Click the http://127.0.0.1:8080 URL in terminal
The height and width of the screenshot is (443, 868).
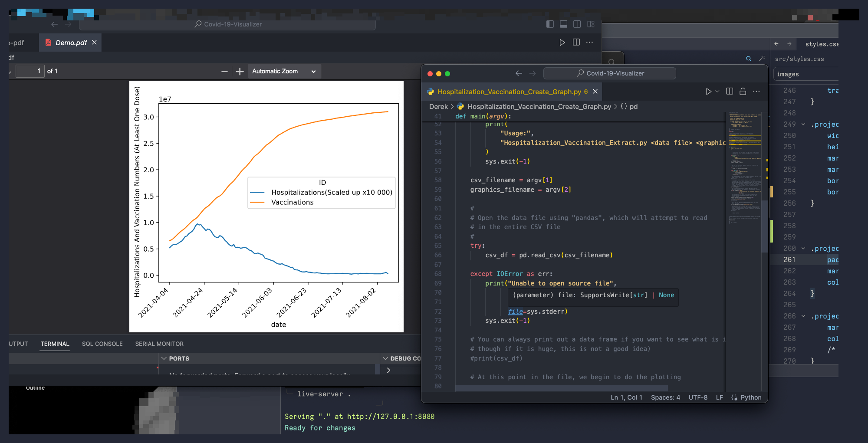[x=391, y=417]
